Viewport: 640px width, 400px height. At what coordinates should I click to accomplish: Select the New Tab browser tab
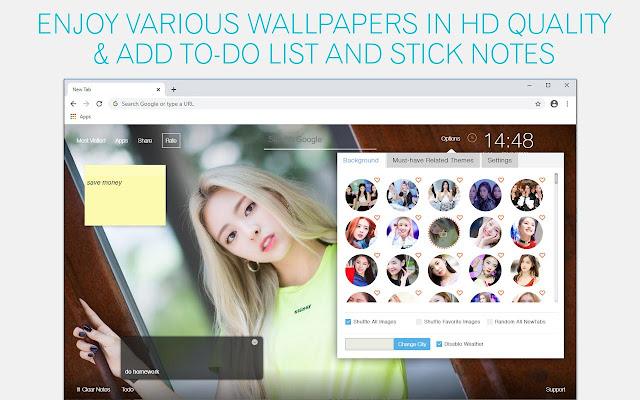[x=114, y=89]
